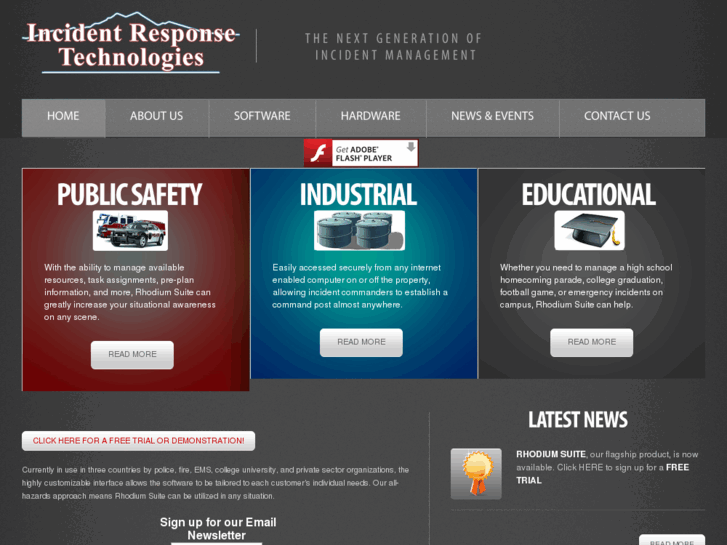Click the paragraph starting 'Currently in use'

coord(216,483)
